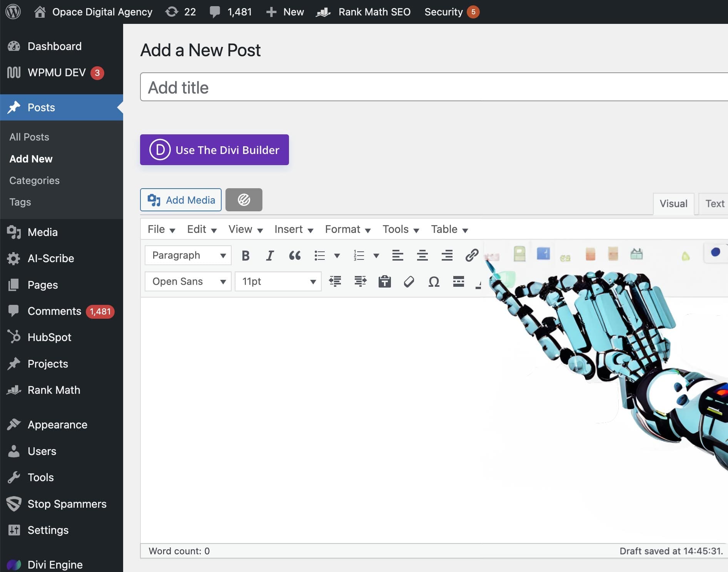
Task: Open the Open Sans font family dropdown
Action: coord(188,281)
